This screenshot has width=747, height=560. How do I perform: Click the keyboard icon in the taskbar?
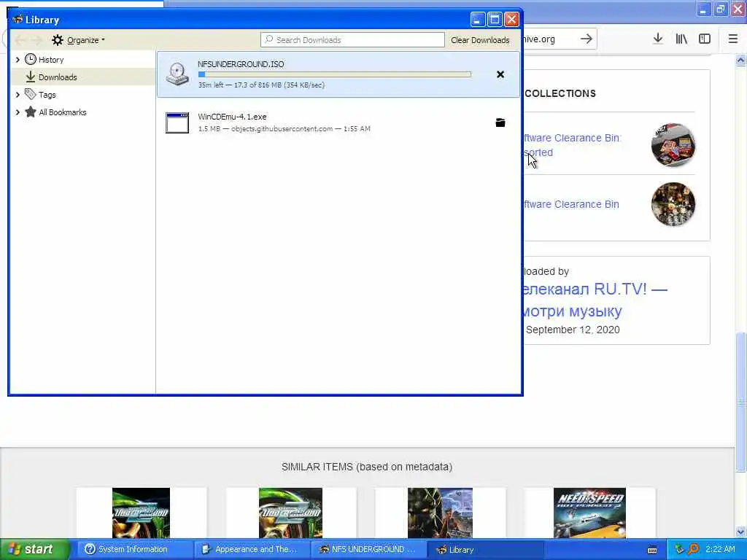pyautogui.click(x=652, y=550)
